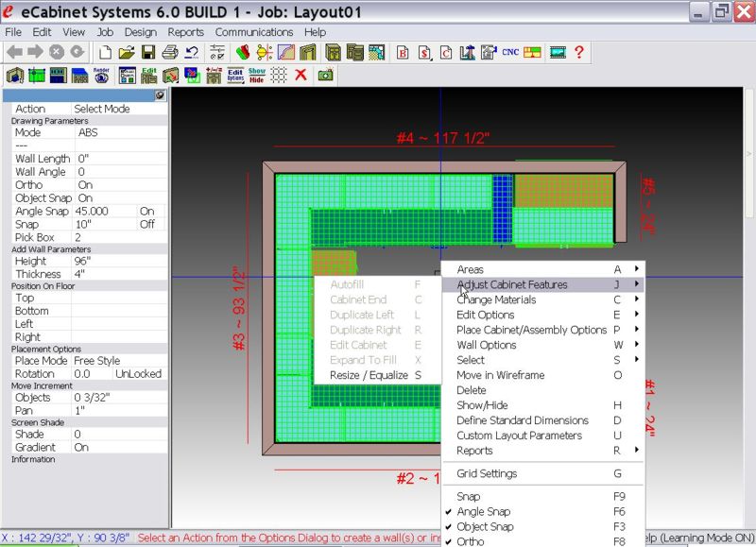Screen dimensions: 756x547
Task: Open the Communications menu
Action: click(x=254, y=32)
